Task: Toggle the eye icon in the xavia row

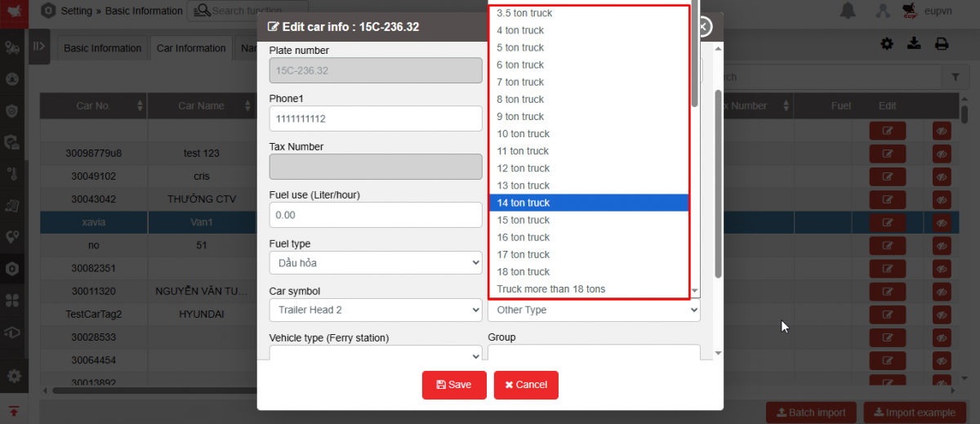Action: tap(942, 222)
